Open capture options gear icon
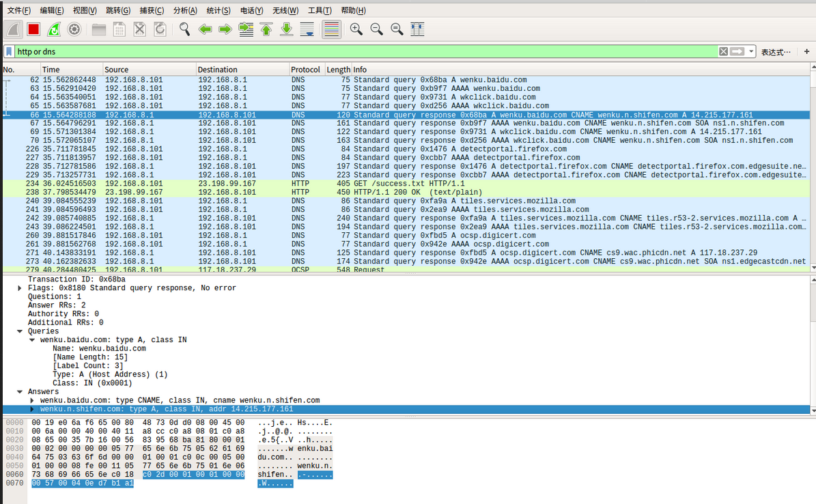This screenshot has height=504, width=816. (74, 29)
